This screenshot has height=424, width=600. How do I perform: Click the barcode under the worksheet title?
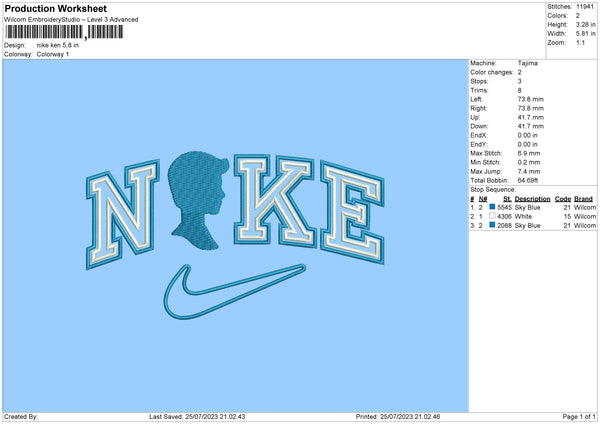(x=64, y=32)
